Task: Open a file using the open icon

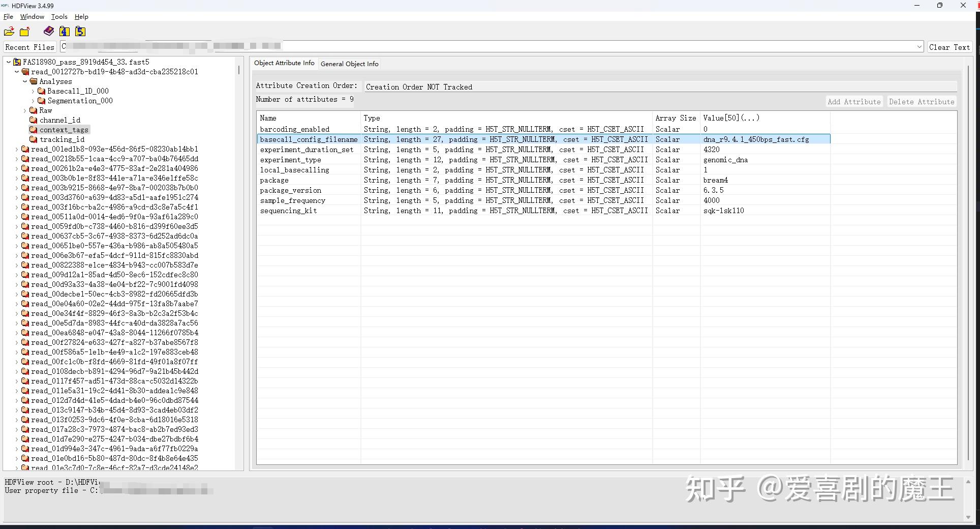Action: 9,31
